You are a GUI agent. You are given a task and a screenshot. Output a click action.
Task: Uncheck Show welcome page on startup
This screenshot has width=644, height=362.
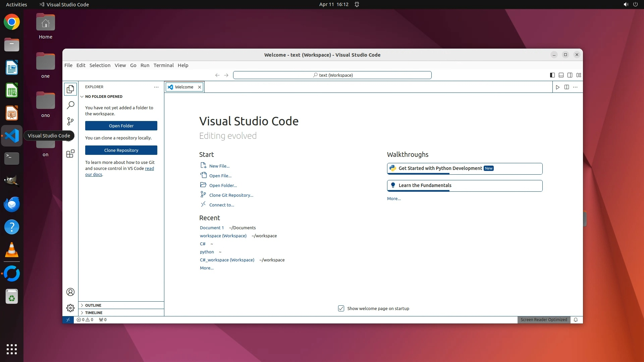[x=341, y=308]
